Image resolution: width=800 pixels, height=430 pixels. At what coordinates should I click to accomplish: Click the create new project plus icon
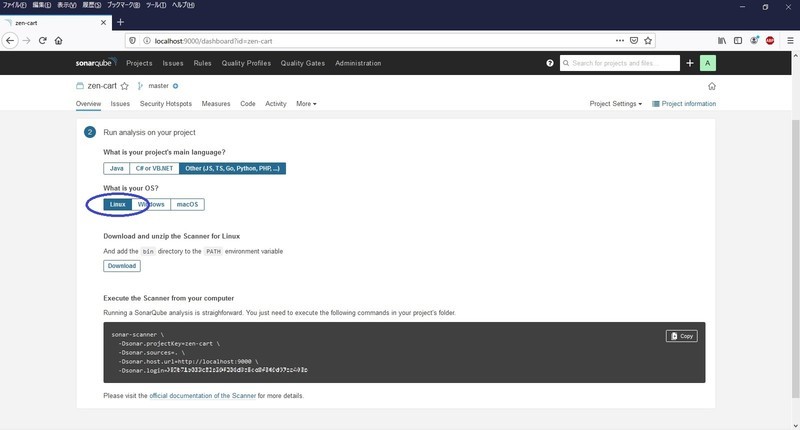point(690,63)
